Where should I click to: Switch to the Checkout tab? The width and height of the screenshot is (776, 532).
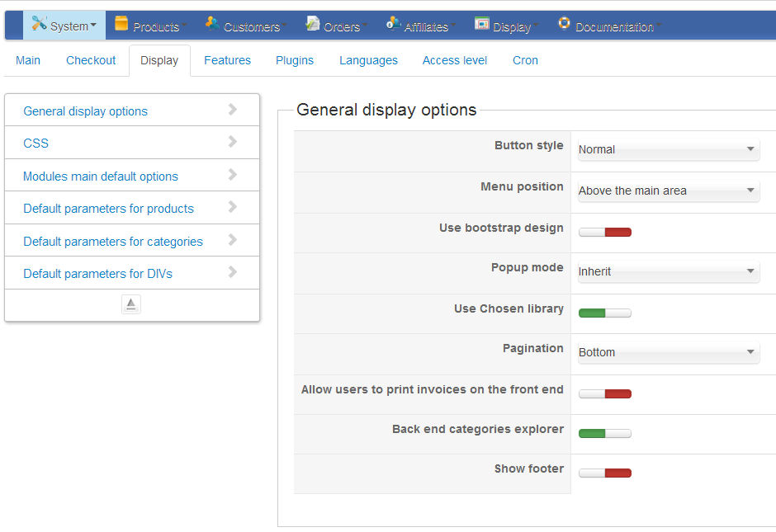[91, 60]
